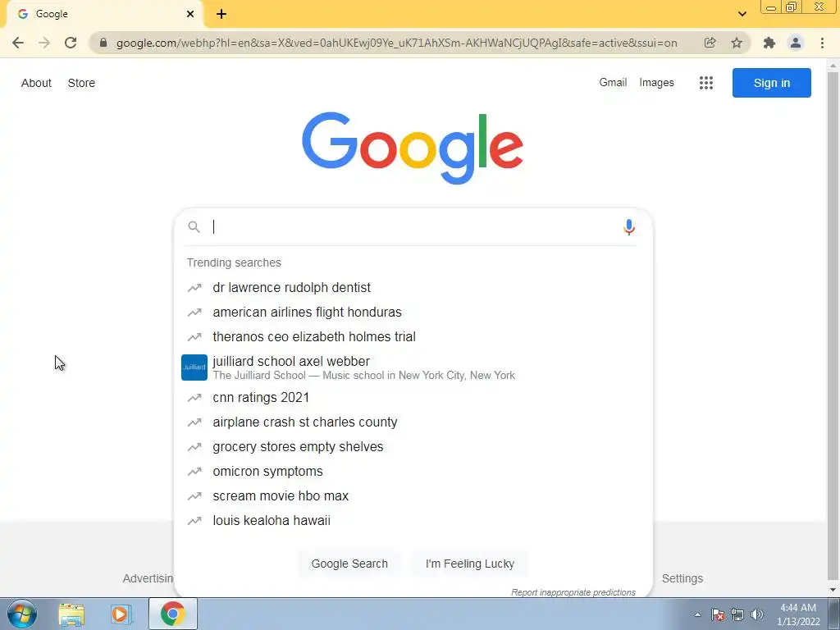840x630 pixels.
Task: Open the Images link
Action: point(656,83)
